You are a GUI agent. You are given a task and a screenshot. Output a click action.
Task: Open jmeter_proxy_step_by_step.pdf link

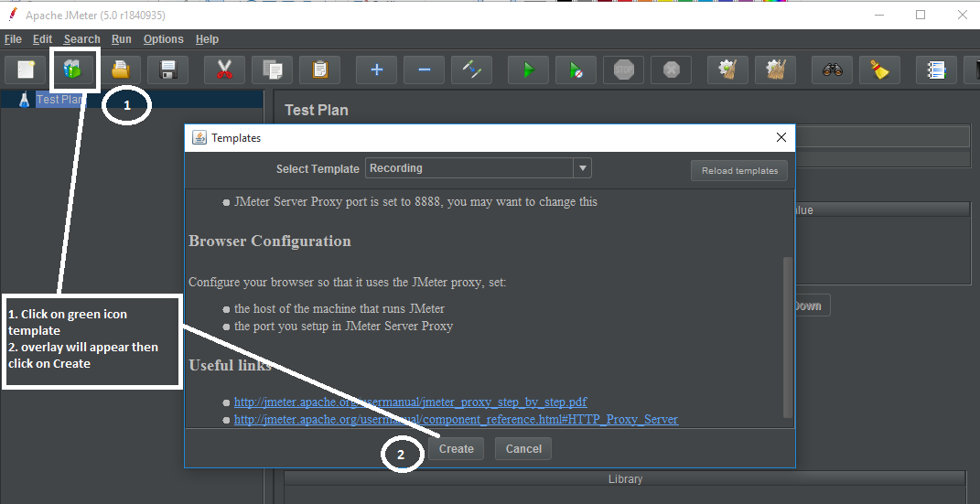410,402
